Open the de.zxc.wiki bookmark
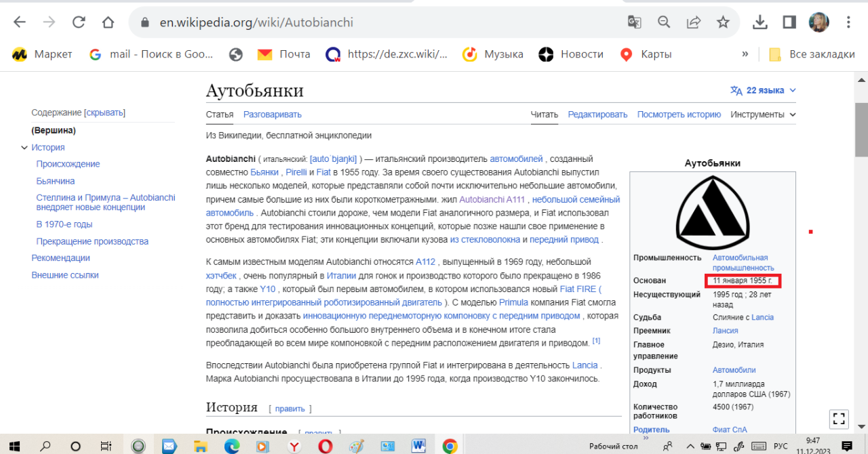This screenshot has height=454, width=868. [x=387, y=54]
